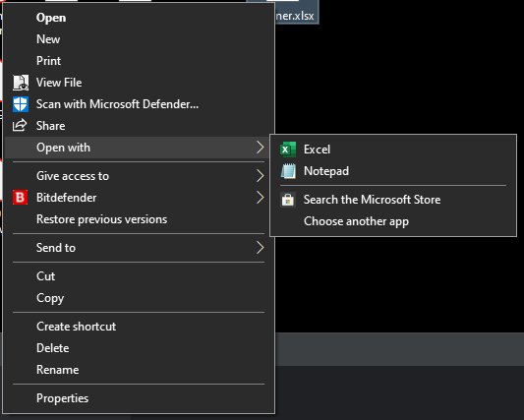Click the Share arrow icon
The height and width of the screenshot is (420, 524).
pos(20,125)
